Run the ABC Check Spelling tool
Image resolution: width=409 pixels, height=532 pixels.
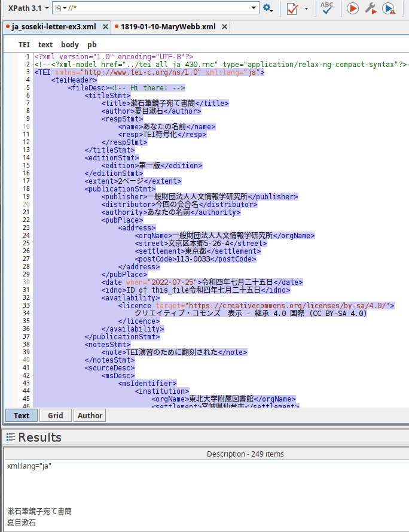[327, 8]
